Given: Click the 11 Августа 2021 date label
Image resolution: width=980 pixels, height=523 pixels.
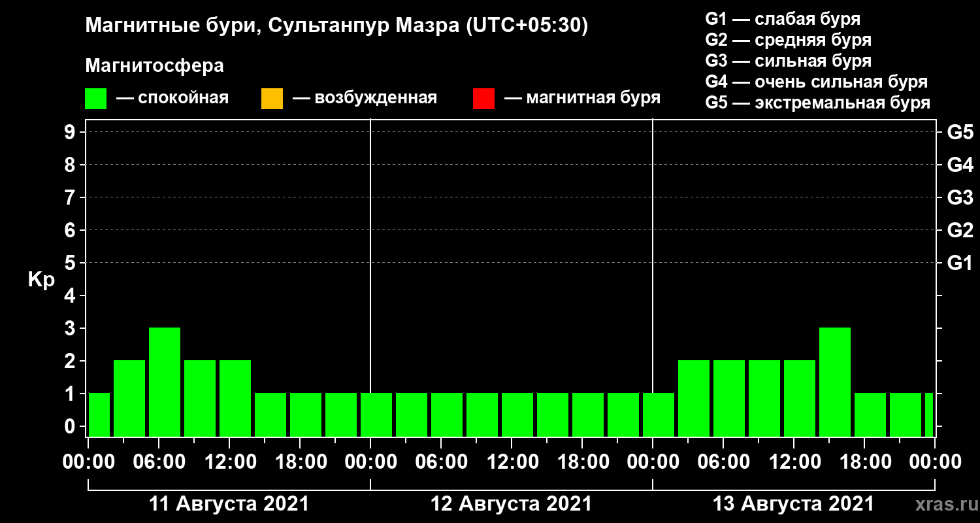Looking at the screenshot, I should 229,504.
